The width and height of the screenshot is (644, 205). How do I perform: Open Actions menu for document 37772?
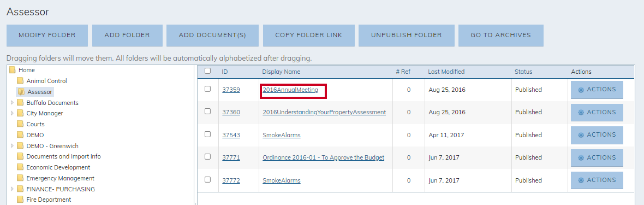tap(597, 180)
